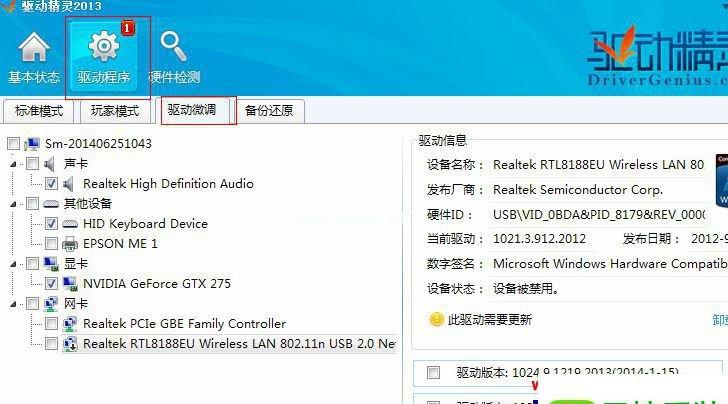Viewport: 728px width, 404px height.
Task: Open the 基本状态 home icon
Action: (33, 47)
